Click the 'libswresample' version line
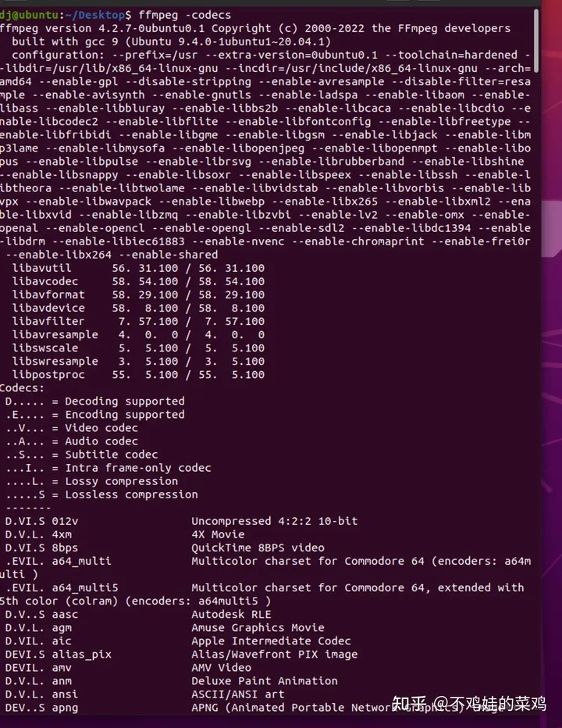Image resolution: width=562 pixels, height=728 pixels. (138, 361)
